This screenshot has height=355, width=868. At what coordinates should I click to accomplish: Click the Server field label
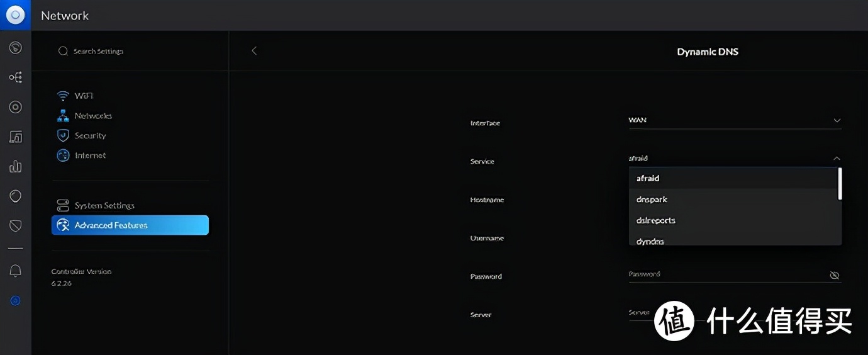[481, 315]
